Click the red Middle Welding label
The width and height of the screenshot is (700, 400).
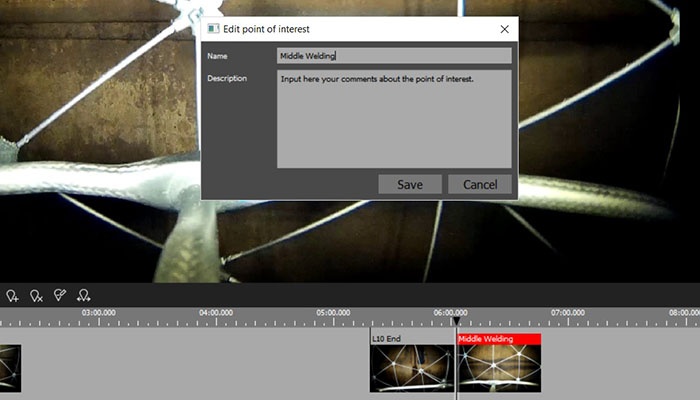[499, 339]
